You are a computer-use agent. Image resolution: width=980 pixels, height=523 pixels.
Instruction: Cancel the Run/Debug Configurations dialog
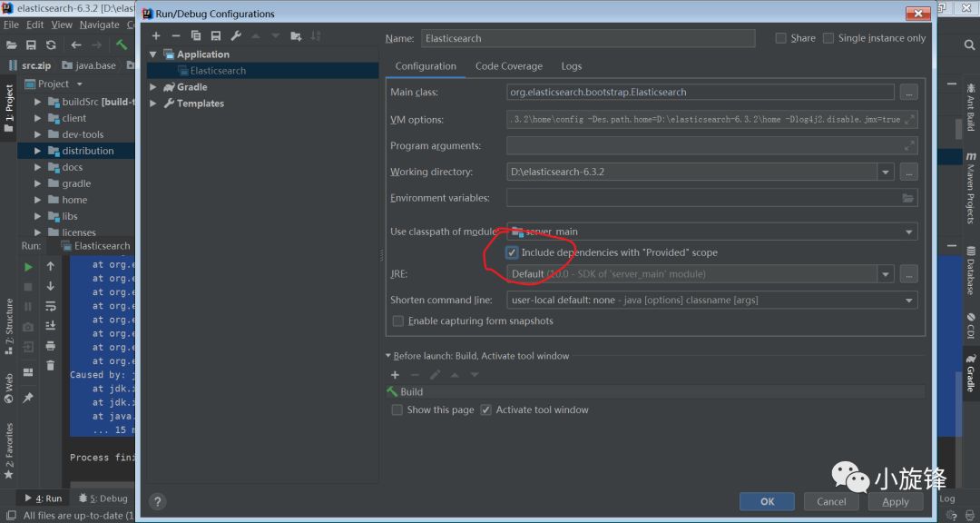click(831, 501)
